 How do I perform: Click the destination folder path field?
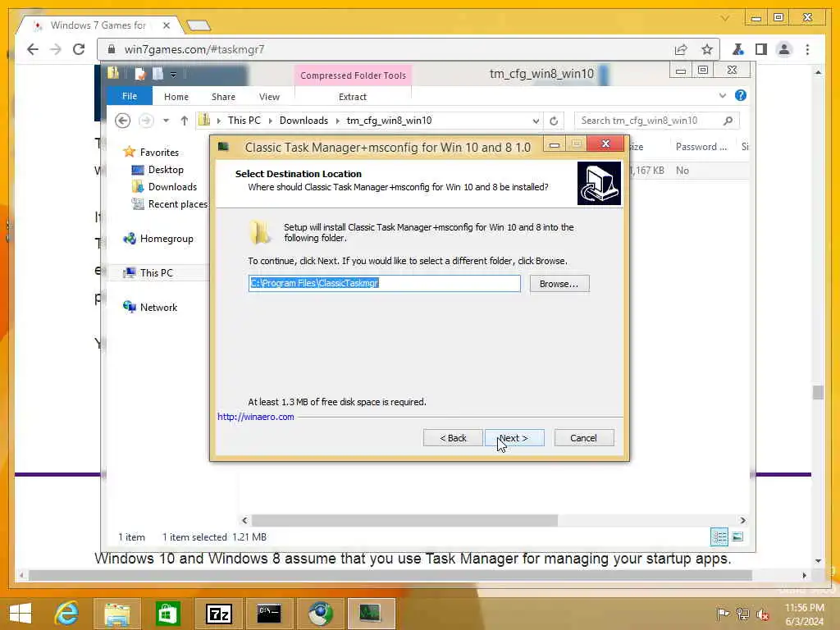click(x=384, y=283)
